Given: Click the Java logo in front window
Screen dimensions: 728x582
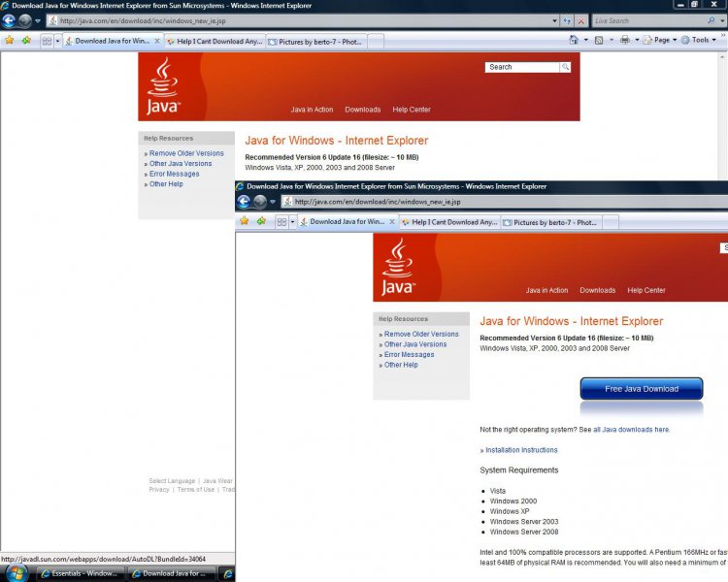Looking at the screenshot, I should [x=397, y=266].
